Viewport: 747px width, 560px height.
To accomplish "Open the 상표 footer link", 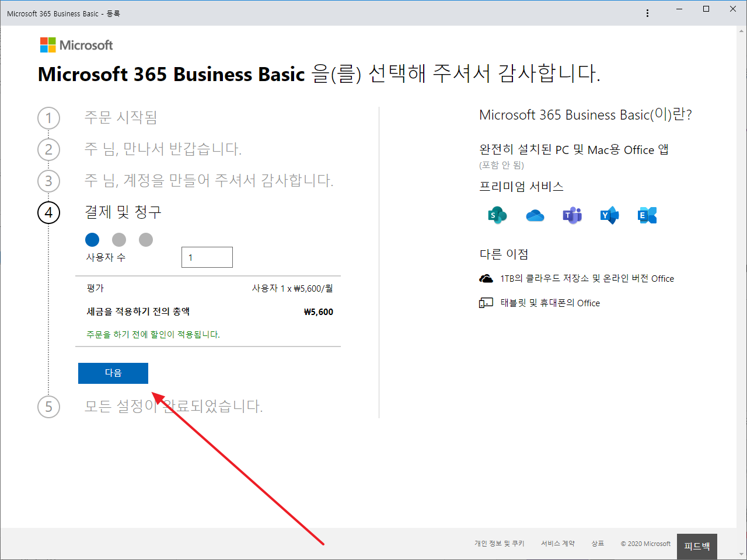I will (598, 544).
